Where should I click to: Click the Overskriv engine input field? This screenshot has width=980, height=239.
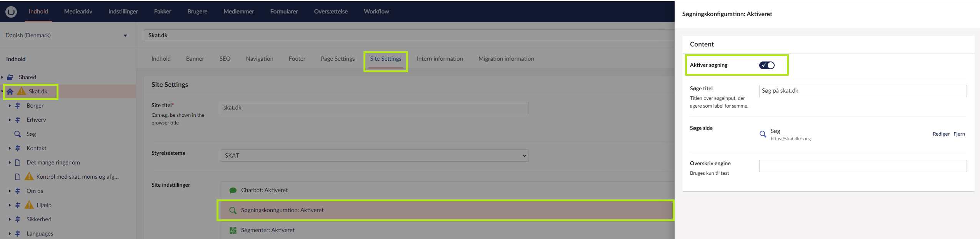[x=862, y=166]
